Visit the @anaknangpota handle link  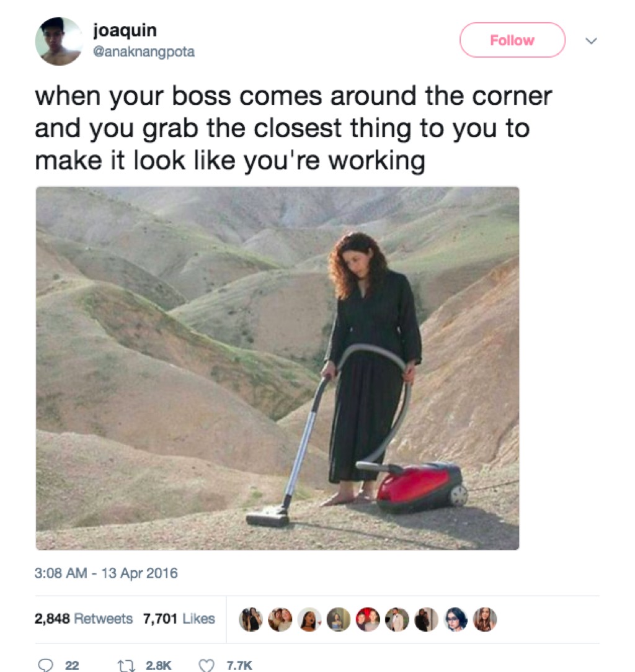pos(144,52)
